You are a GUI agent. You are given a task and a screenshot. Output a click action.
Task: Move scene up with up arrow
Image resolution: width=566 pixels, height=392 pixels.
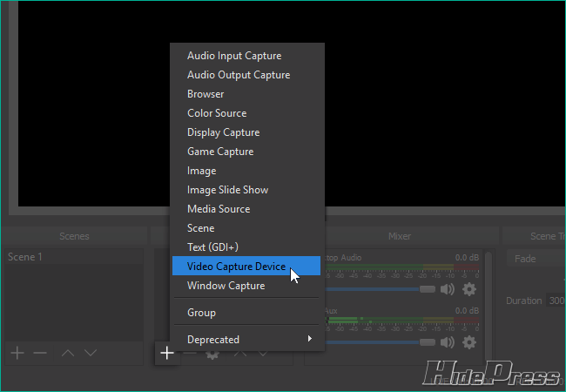67,353
